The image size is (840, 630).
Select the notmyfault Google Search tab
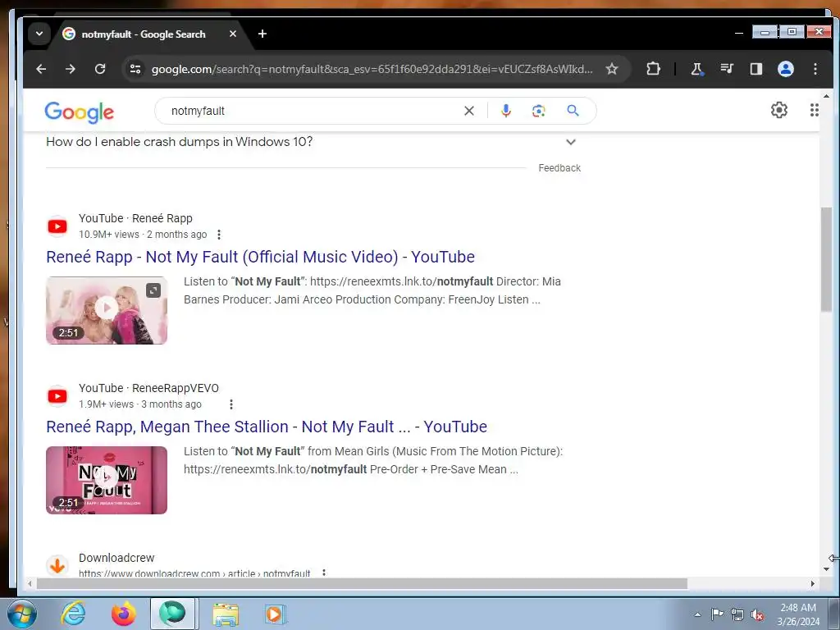pyautogui.click(x=143, y=34)
